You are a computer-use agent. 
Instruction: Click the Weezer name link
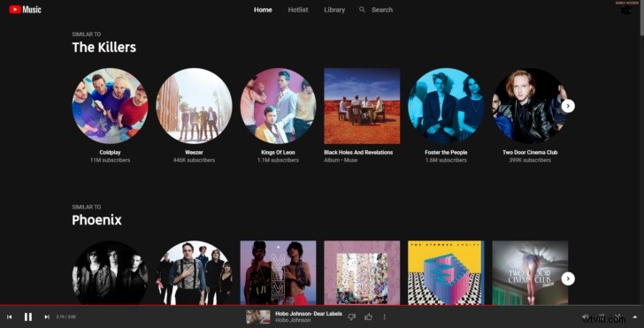[x=194, y=152]
